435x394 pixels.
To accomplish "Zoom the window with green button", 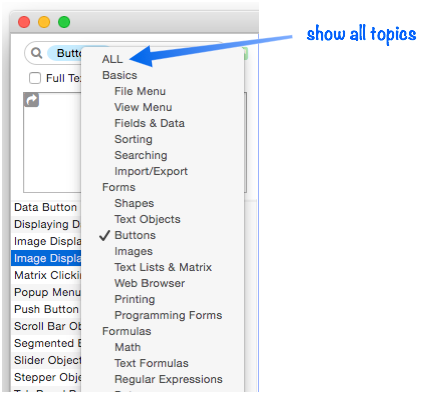I will 64,22.
